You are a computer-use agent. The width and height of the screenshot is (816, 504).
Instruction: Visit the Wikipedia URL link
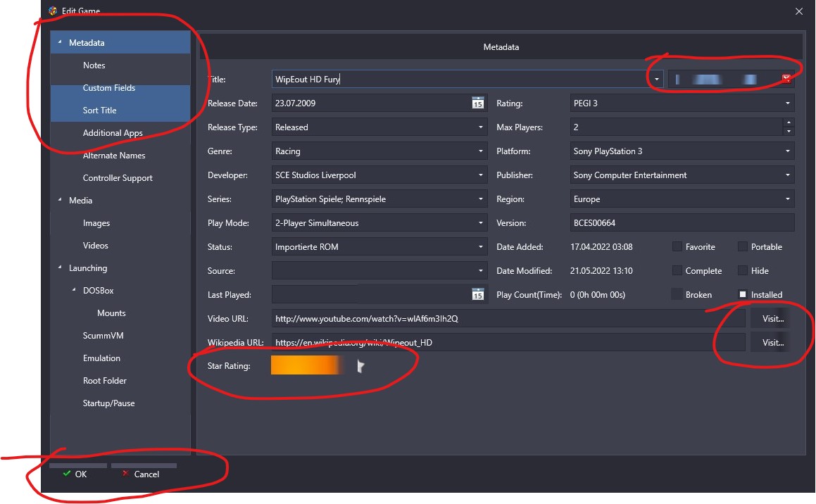click(x=772, y=342)
